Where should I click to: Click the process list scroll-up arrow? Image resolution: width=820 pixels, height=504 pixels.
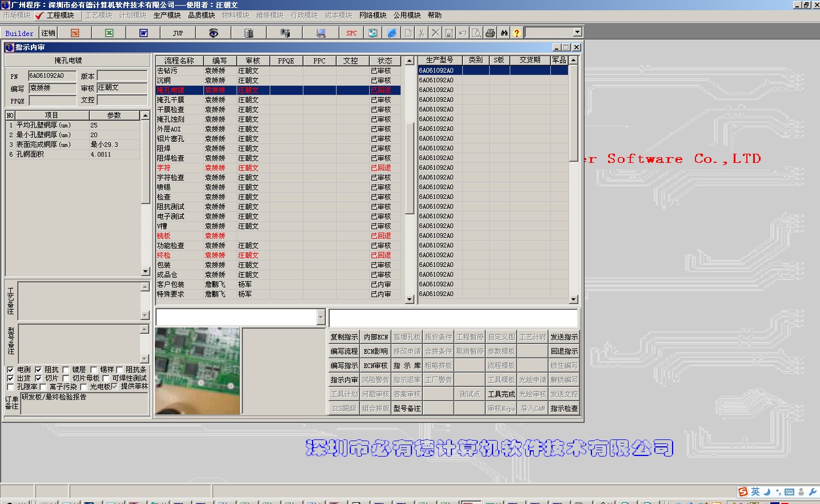pyautogui.click(x=409, y=61)
